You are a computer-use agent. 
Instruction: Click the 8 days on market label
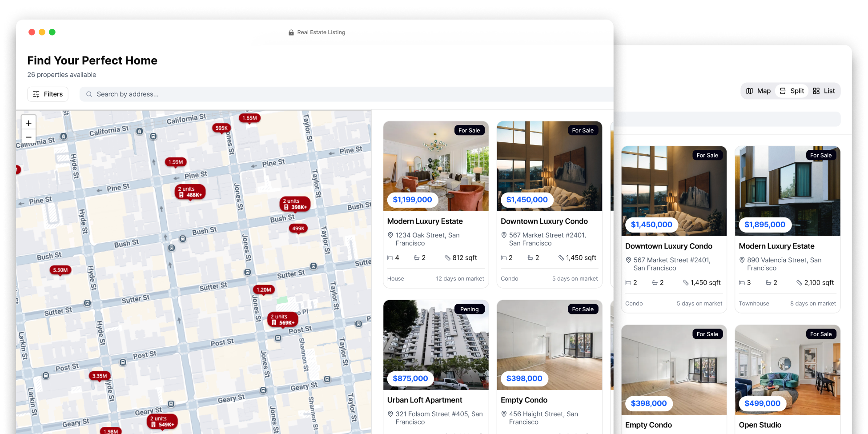pyautogui.click(x=813, y=304)
